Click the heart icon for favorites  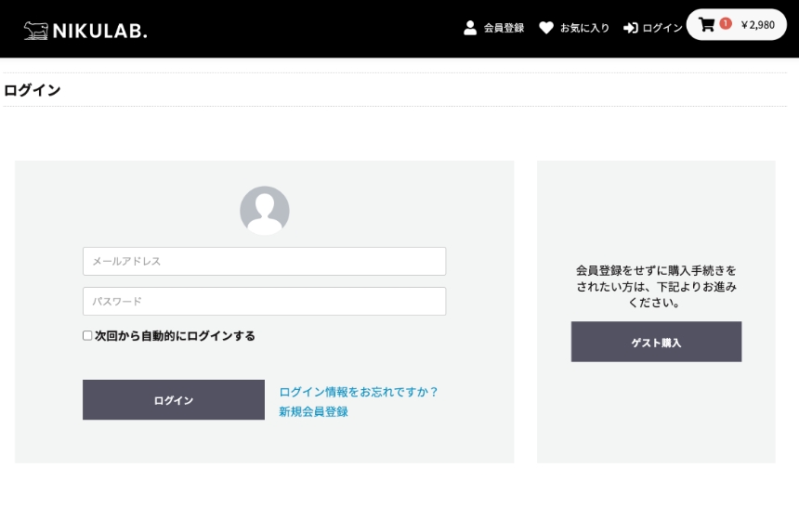(x=546, y=28)
